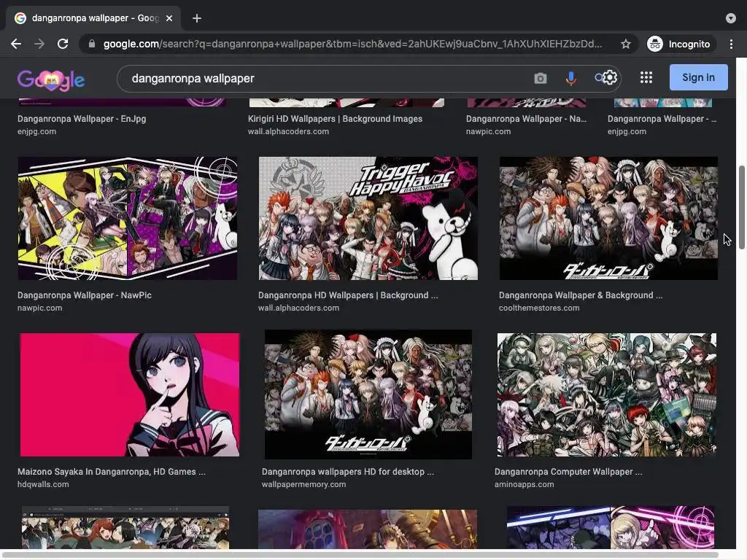The width and height of the screenshot is (747, 560).
Task: Open Danganronpa Computer Wallpaper title
Action: coord(568,472)
